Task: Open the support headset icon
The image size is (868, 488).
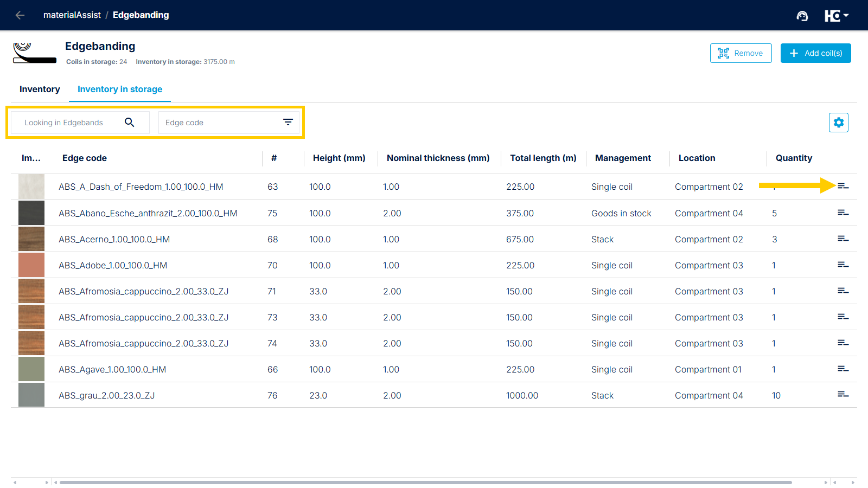Action: click(x=802, y=16)
